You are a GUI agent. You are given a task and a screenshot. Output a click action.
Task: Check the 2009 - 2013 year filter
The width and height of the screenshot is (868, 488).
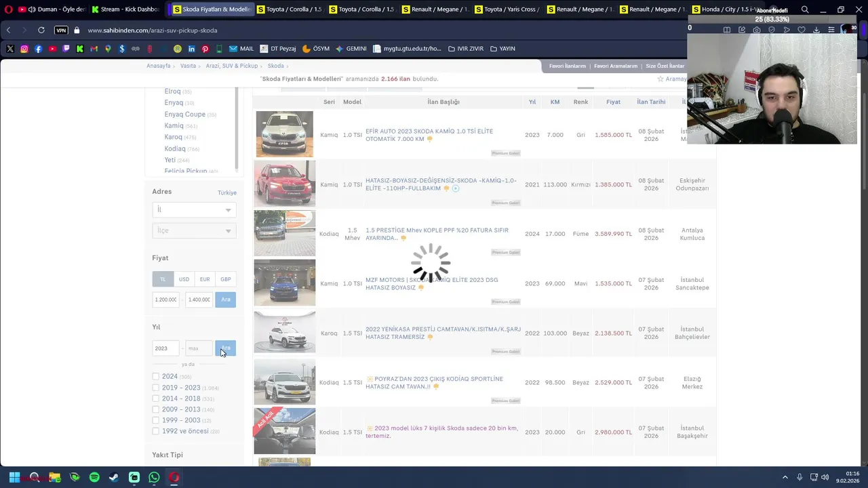tap(156, 409)
